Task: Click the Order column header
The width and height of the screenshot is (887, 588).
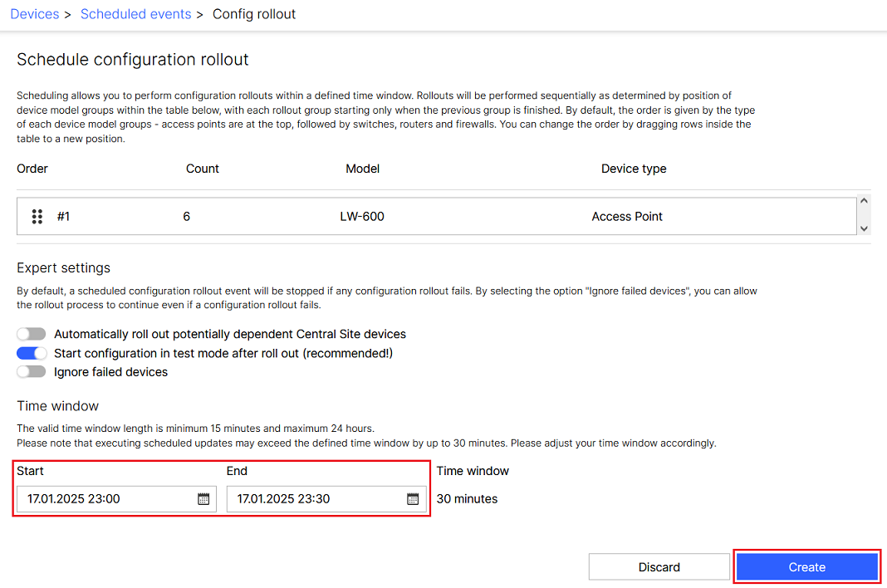Action: pyautogui.click(x=32, y=169)
